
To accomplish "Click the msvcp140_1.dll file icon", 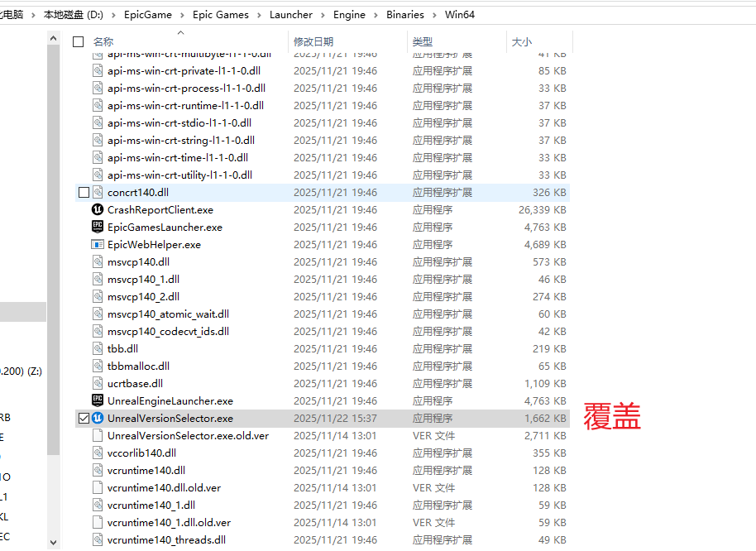I will pyautogui.click(x=98, y=279).
